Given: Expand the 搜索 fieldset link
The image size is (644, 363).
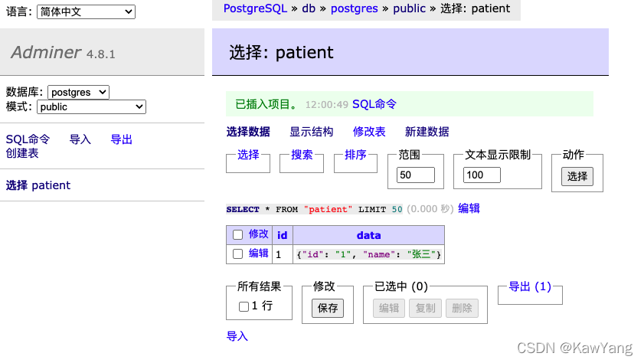Looking at the screenshot, I should click(302, 155).
